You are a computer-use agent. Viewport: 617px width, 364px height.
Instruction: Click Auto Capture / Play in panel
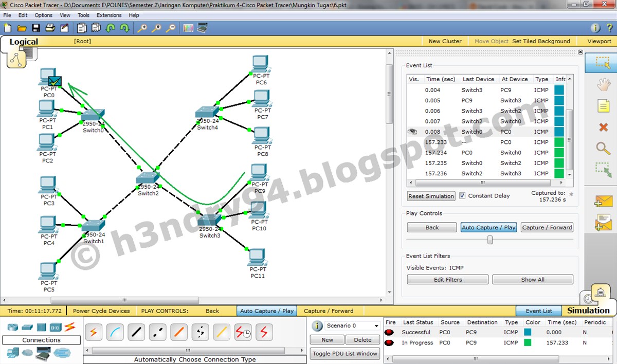coord(488,227)
